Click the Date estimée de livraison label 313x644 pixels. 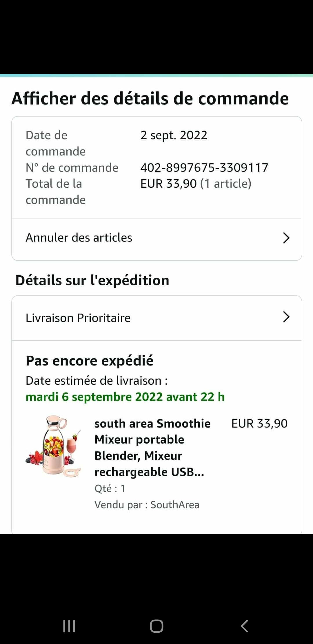pos(97,381)
